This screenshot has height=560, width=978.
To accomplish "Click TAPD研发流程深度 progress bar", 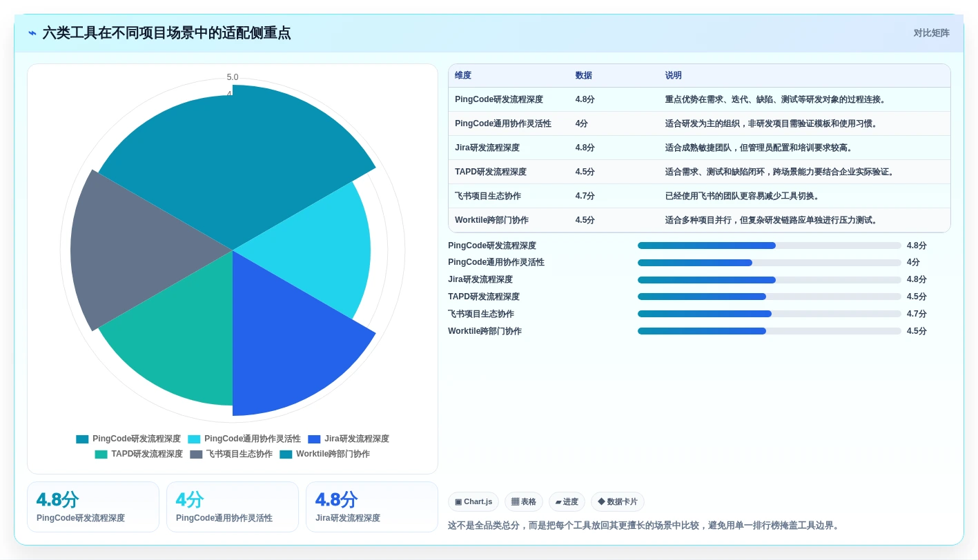I will click(770, 297).
